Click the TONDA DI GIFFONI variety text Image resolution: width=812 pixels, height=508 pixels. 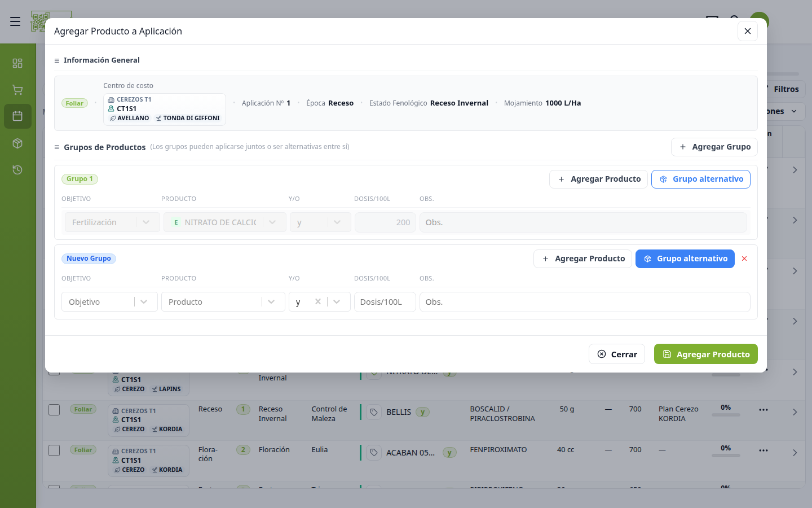(x=191, y=119)
